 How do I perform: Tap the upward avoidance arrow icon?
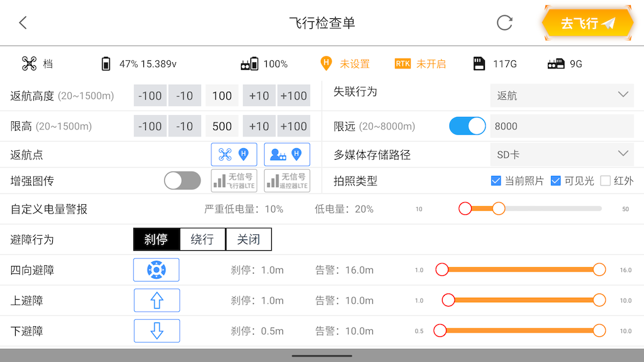[x=156, y=300]
